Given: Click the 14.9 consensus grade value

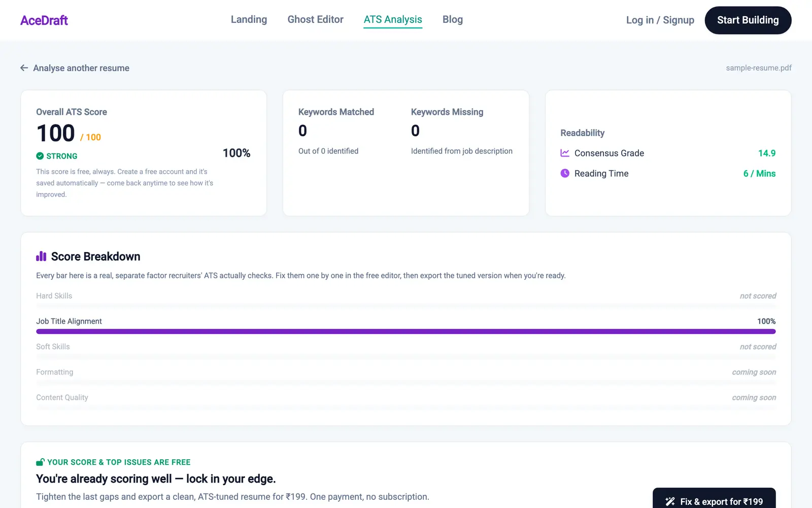Looking at the screenshot, I should point(766,153).
